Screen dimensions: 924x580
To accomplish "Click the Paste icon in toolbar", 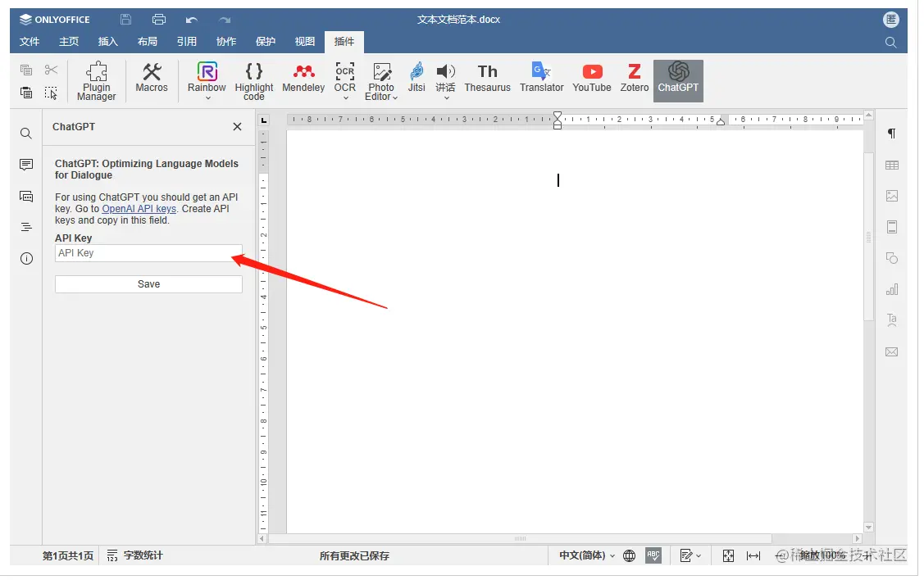I will [x=26, y=93].
